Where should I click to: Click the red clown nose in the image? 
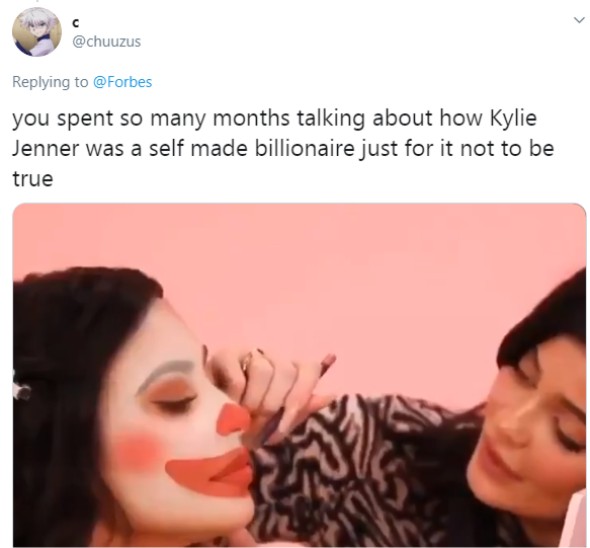[x=234, y=418]
